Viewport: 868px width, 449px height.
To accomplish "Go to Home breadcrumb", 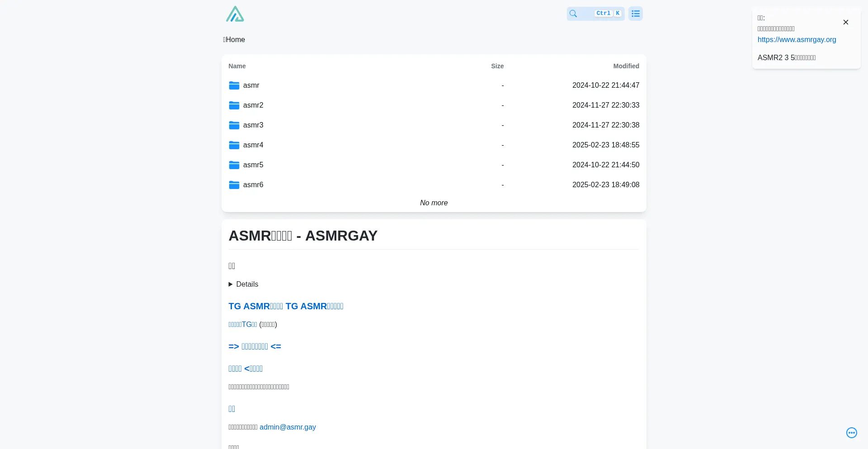I will (234, 40).
